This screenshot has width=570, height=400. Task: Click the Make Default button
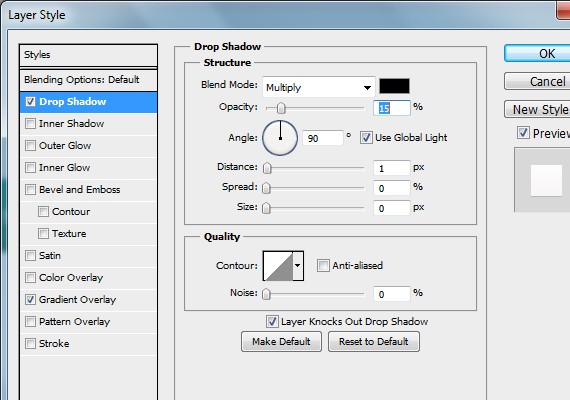tap(281, 341)
